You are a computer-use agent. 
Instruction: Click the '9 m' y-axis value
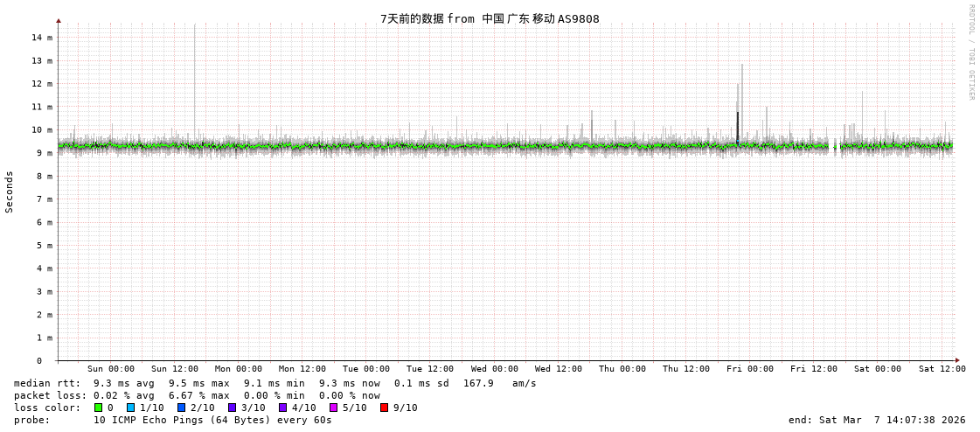(x=45, y=153)
